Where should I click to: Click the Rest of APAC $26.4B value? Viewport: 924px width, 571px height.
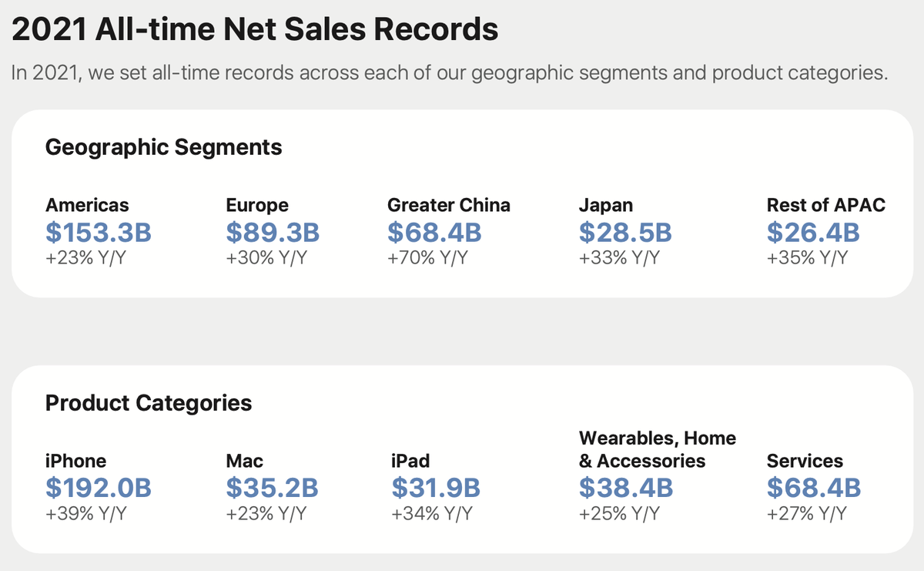pyautogui.click(x=814, y=232)
